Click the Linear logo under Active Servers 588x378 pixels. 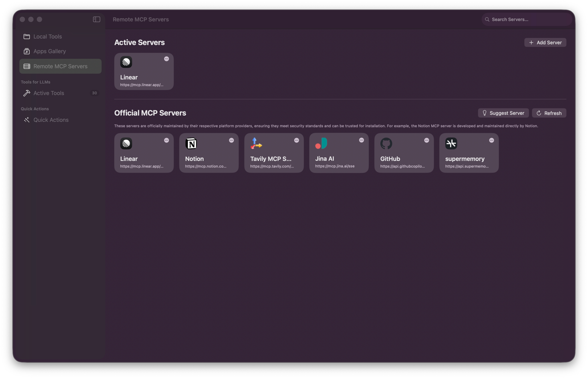(126, 62)
